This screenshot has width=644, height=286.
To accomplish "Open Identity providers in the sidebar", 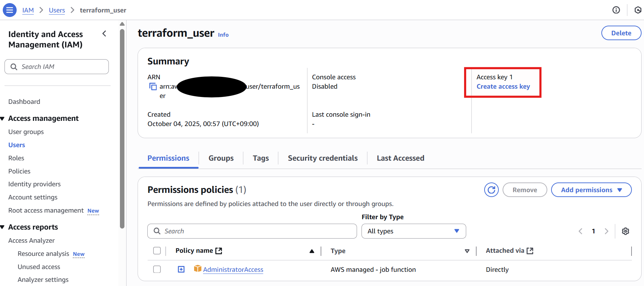I will pyautogui.click(x=34, y=184).
